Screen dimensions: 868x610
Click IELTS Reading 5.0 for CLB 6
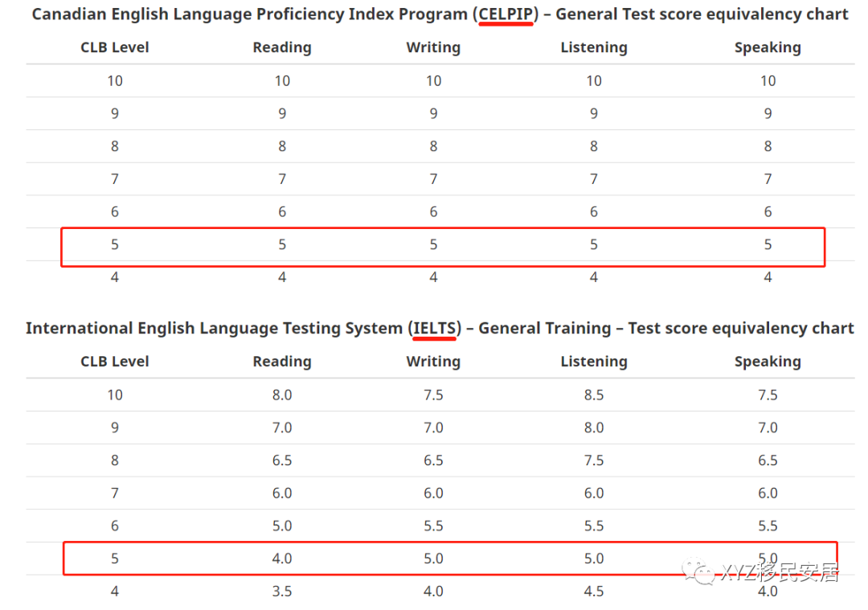pyautogui.click(x=282, y=526)
